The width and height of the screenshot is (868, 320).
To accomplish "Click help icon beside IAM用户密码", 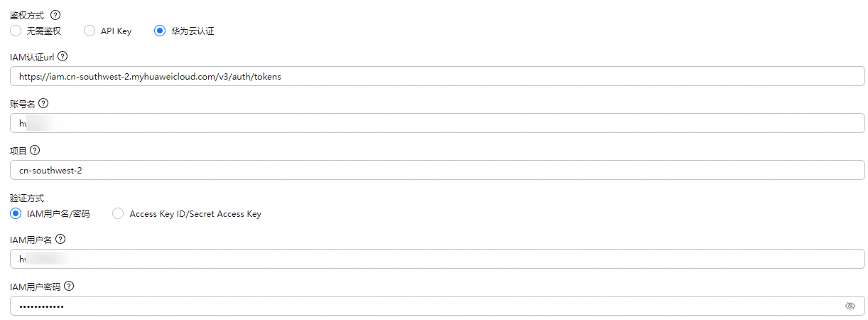I will tap(69, 286).
